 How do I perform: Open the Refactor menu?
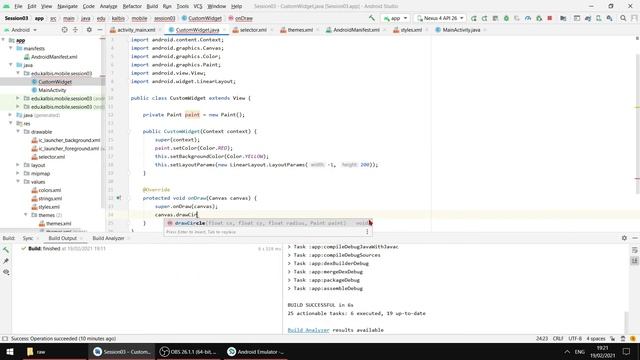[x=132, y=6]
